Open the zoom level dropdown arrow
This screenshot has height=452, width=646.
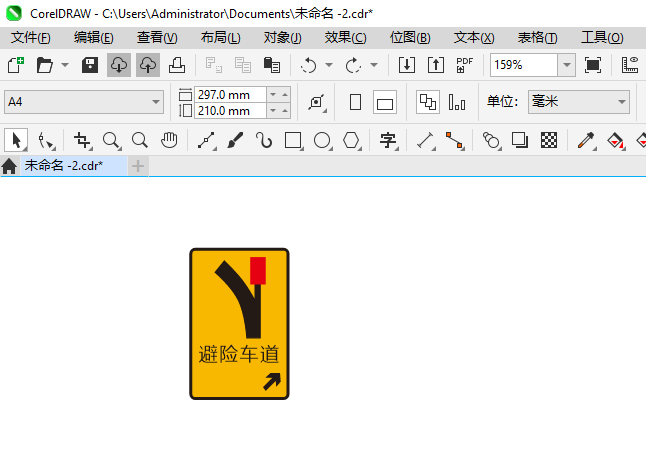coord(567,65)
